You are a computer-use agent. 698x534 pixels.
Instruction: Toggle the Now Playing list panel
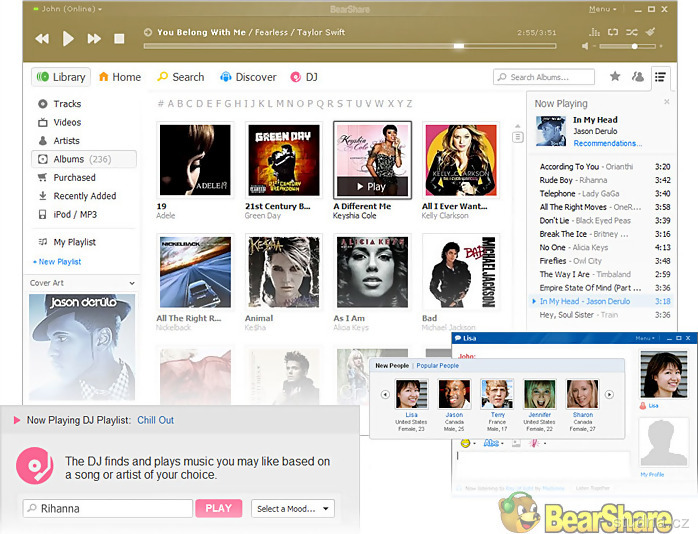click(x=659, y=77)
